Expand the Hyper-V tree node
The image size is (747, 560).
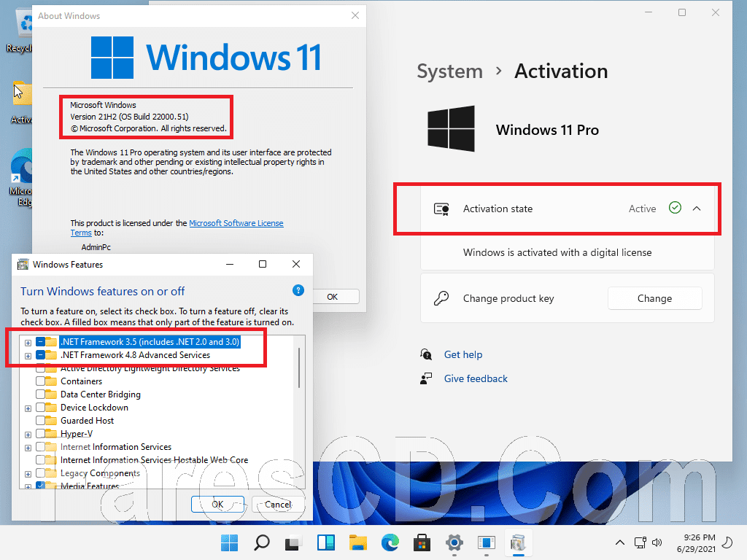click(28, 435)
